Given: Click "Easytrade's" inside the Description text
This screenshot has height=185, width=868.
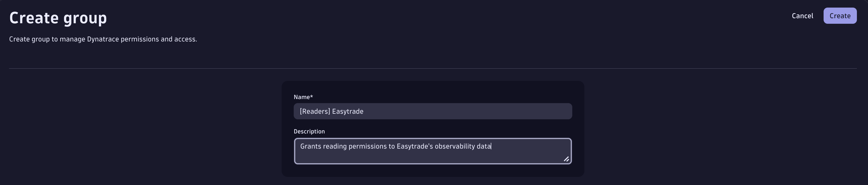Looking at the screenshot, I should coord(415,147).
